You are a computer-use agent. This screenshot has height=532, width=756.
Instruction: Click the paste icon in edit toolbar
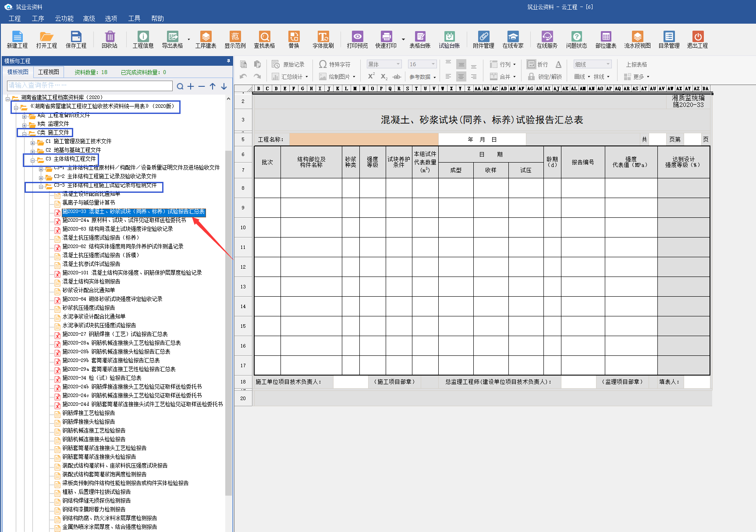[258, 64]
